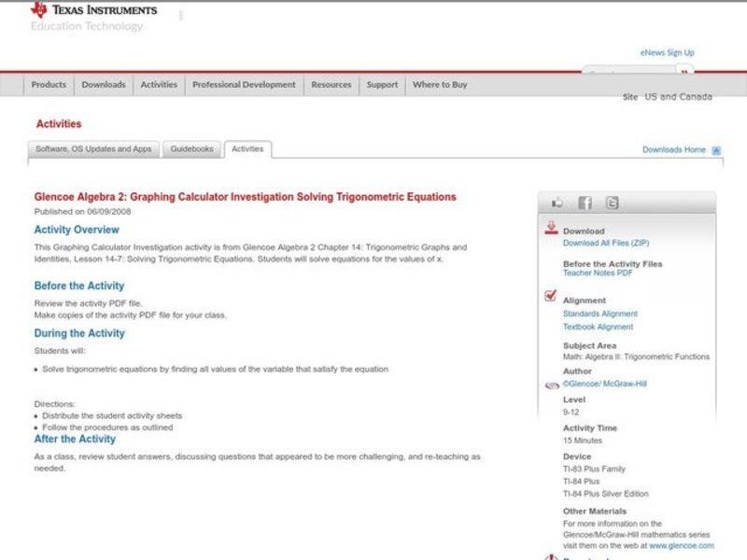Expand the Resources navigation menu
Screen dimensions: 747x560
pyautogui.click(x=331, y=85)
